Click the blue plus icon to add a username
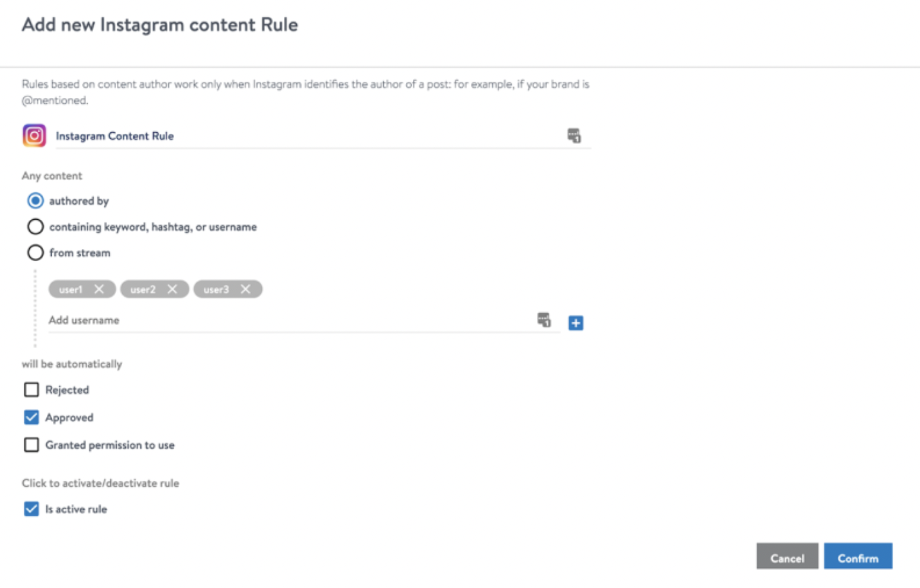The width and height of the screenshot is (920, 588). (575, 322)
